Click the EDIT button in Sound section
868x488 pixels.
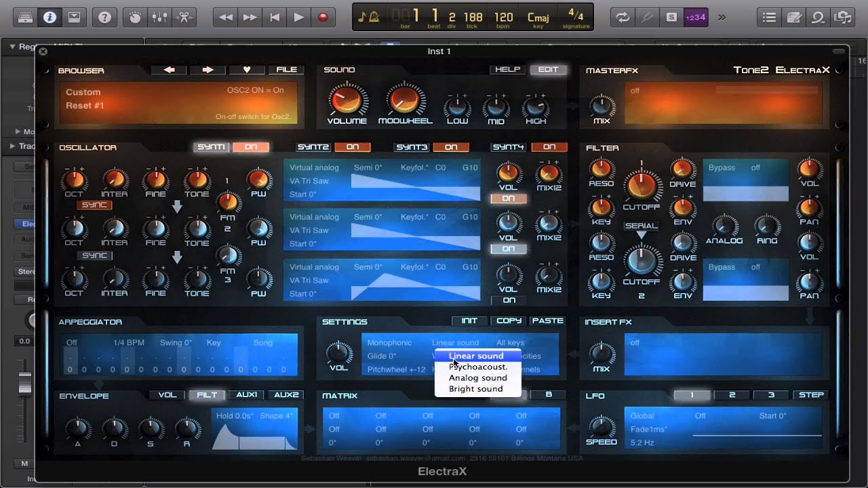click(x=548, y=69)
